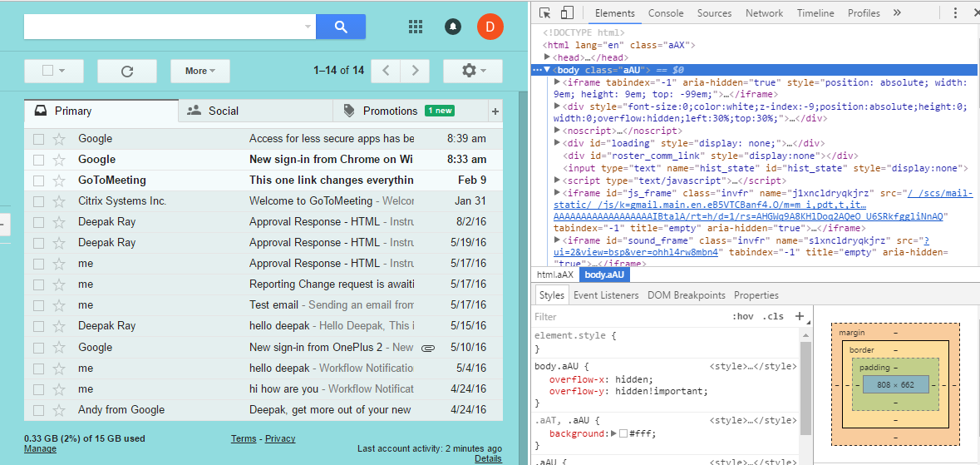Star the 8/2/16 Deepak Ray email
The image size is (980, 465).
[59, 222]
